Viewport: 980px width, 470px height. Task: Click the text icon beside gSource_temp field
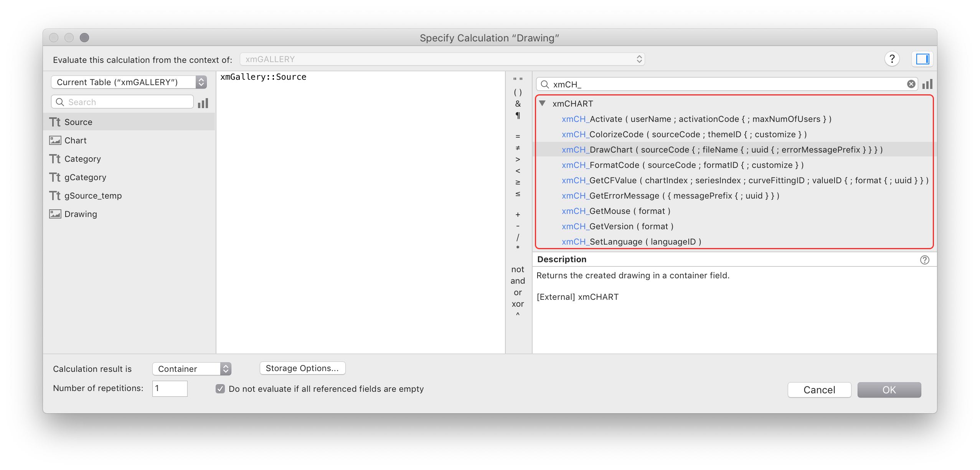[55, 196]
